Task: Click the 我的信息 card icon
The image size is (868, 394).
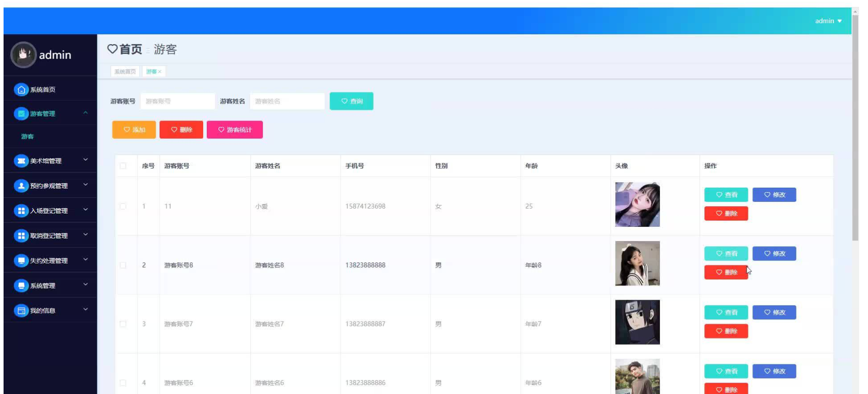Action: click(x=21, y=311)
